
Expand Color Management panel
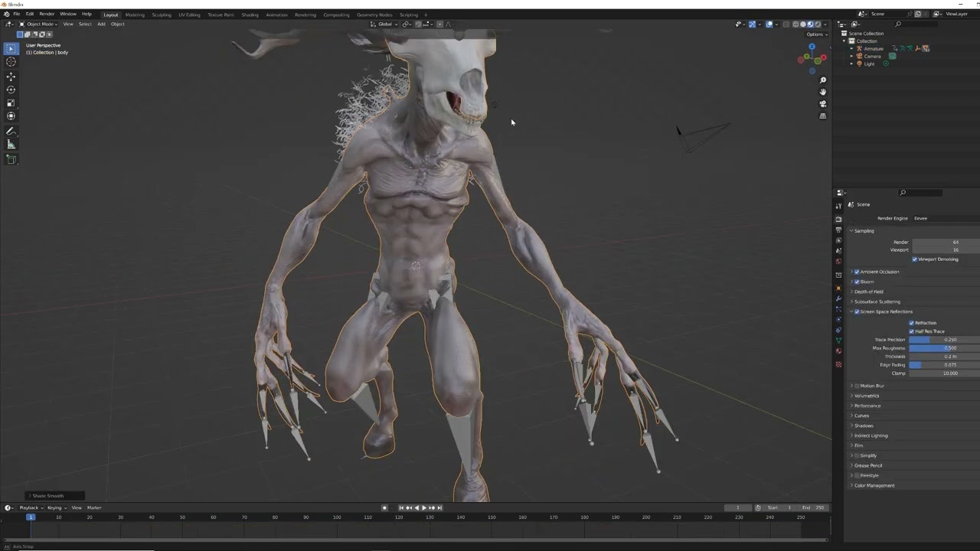pyautogui.click(x=874, y=485)
